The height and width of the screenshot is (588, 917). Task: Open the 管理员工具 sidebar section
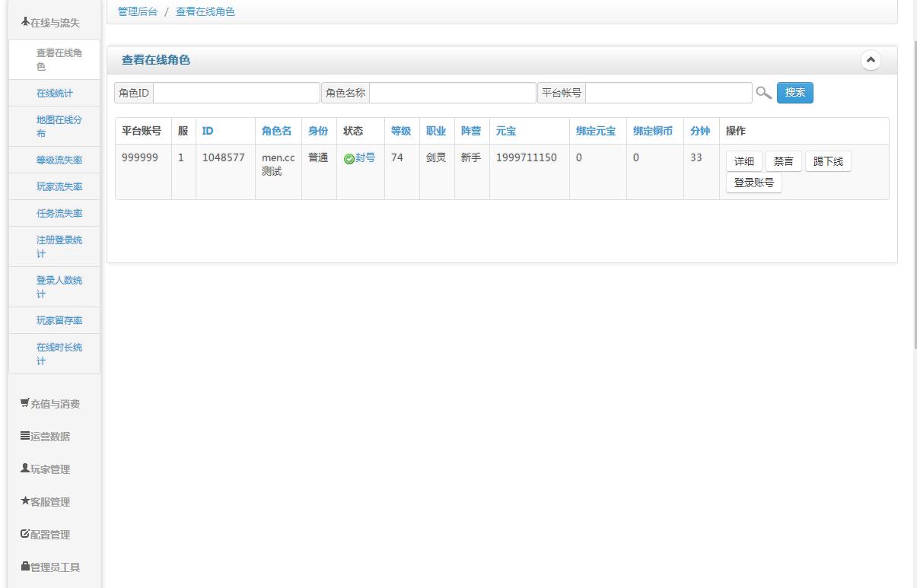click(x=50, y=567)
